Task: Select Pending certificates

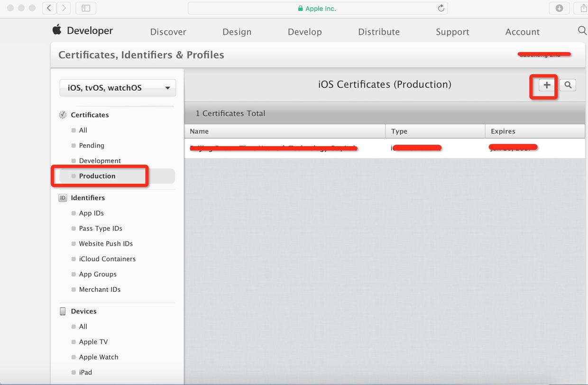Action: [91, 145]
